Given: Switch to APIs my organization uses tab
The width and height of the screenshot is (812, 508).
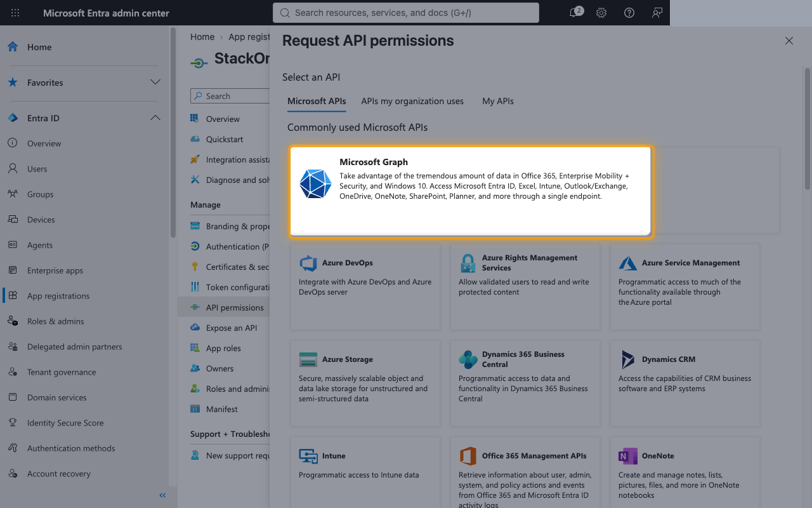Looking at the screenshot, I should [412, 101].
